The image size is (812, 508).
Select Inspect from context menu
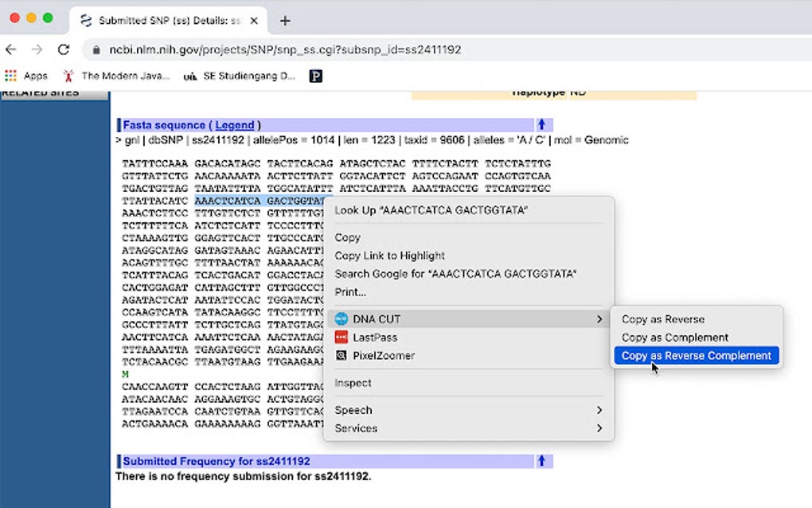353,383
